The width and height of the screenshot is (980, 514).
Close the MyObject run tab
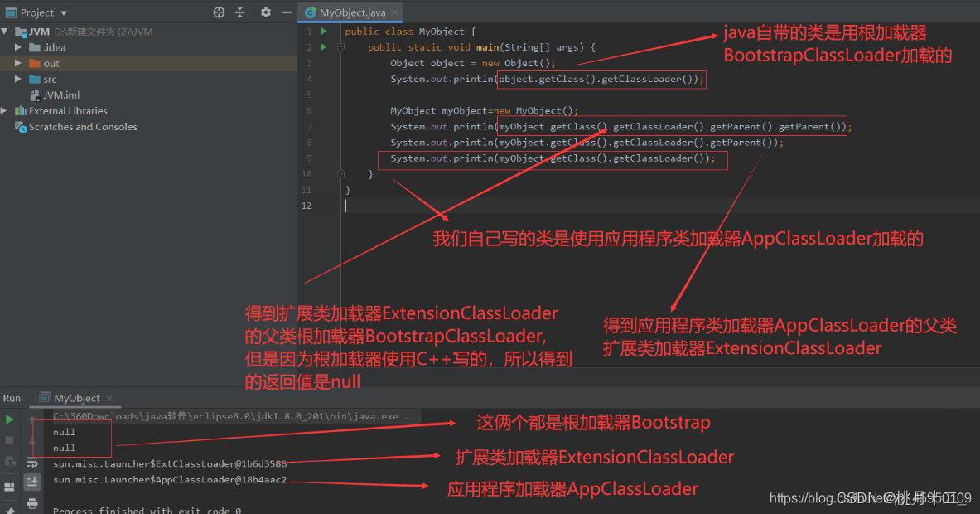(109, 398)
